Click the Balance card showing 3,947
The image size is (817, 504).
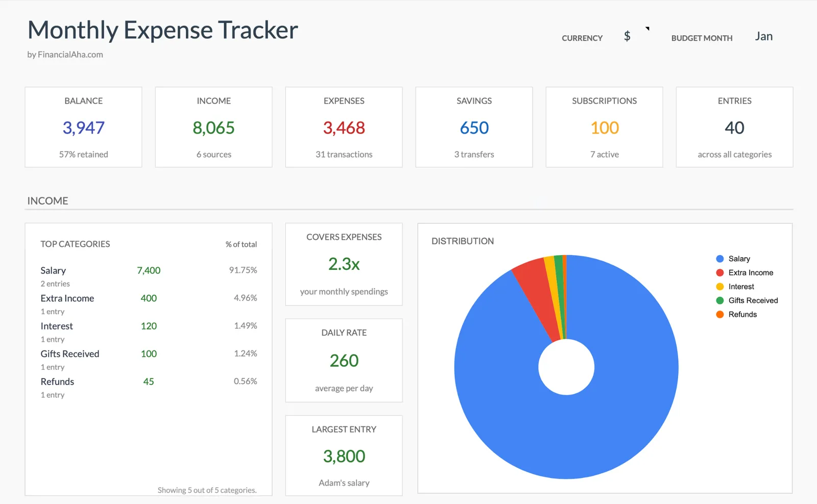coord(83,127)
